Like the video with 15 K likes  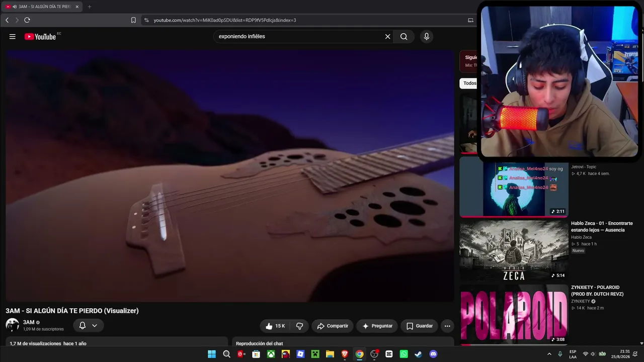275,326
